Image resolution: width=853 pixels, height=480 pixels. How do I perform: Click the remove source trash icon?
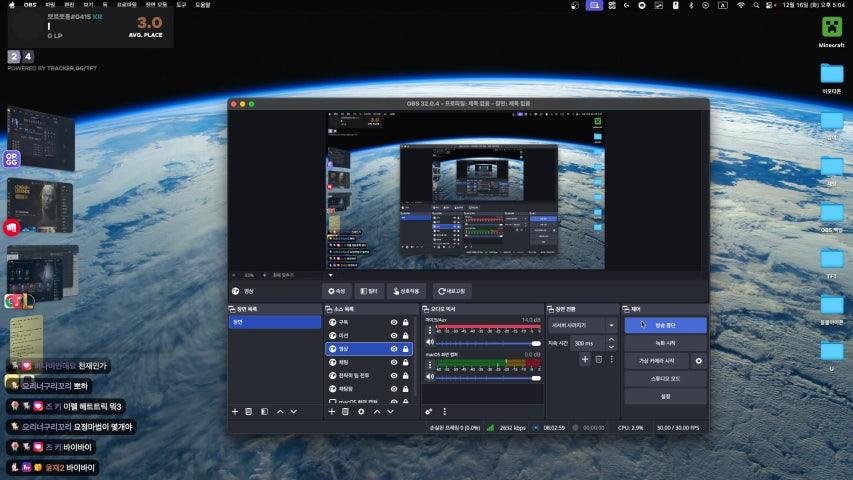pyautogui.click(x=345, y=411)
